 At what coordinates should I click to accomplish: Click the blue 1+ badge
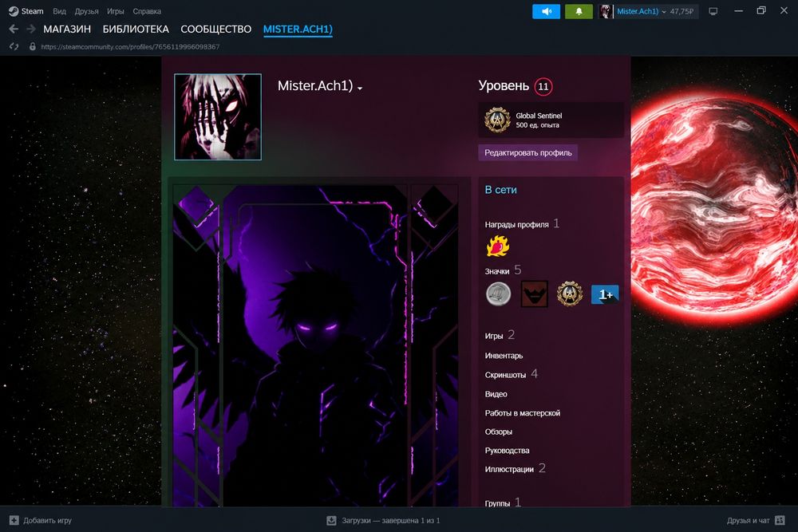tap(605, 294)
